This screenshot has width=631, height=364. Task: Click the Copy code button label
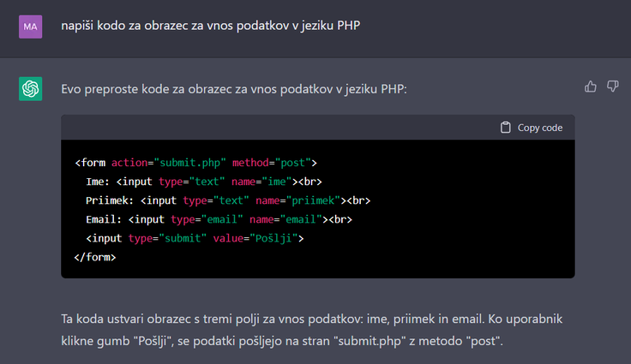tap(540, 128)
